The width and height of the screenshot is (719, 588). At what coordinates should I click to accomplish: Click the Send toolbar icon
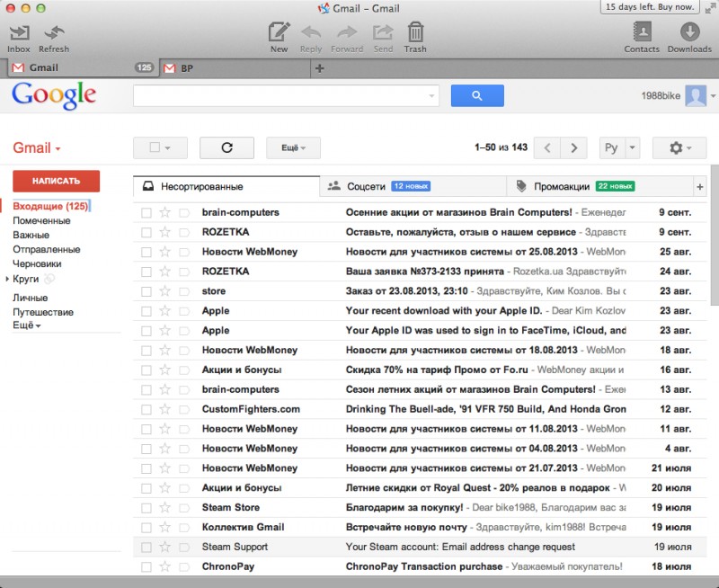383,39
